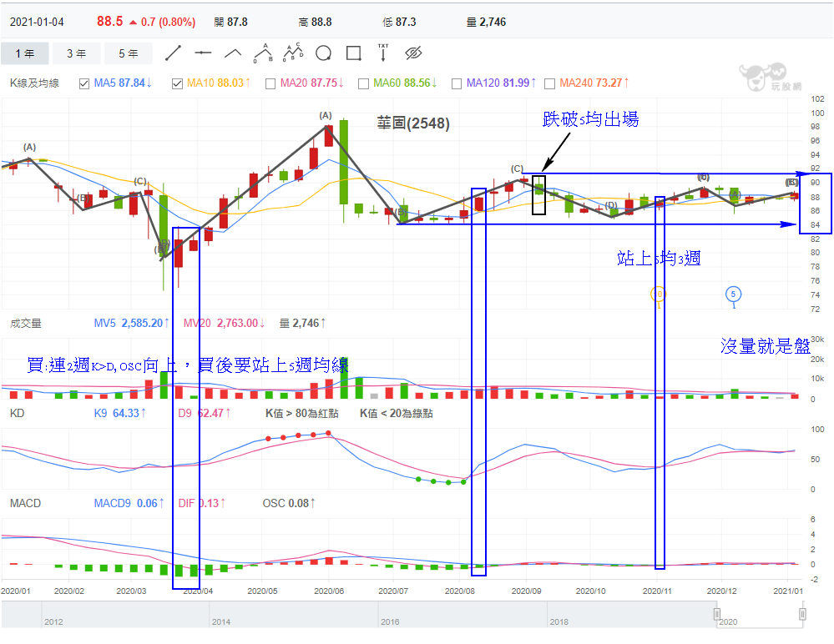The height and width of the screenshot is (644, 834).
Task: Click the date 2021-01-04 in header
Action: (37, 22)
